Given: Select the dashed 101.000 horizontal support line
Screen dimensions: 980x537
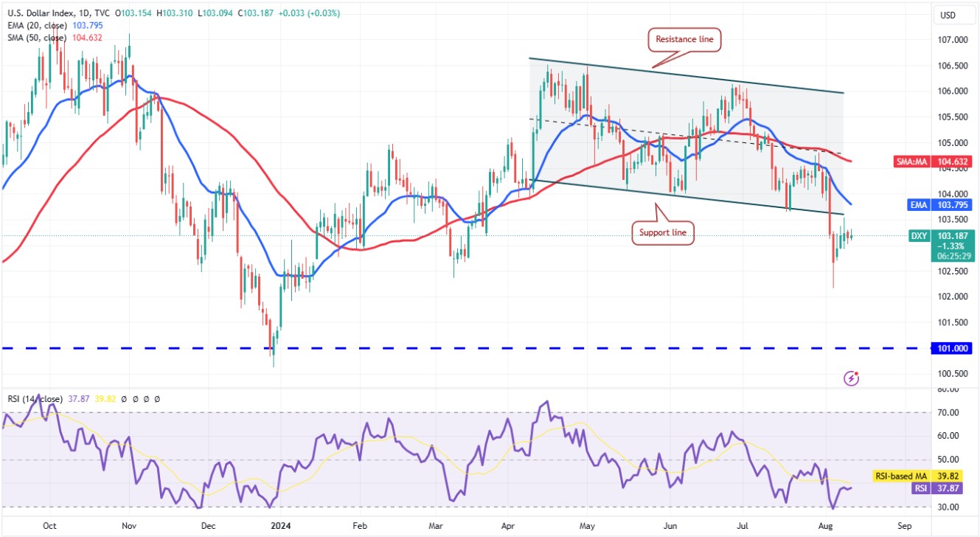Looking at the screenshot, I should [x=442, y=348].
